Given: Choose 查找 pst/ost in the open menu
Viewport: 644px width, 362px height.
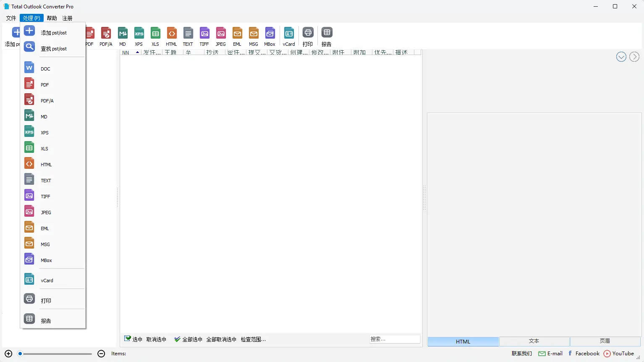Looking at the screenshot, I should point(53,49).
